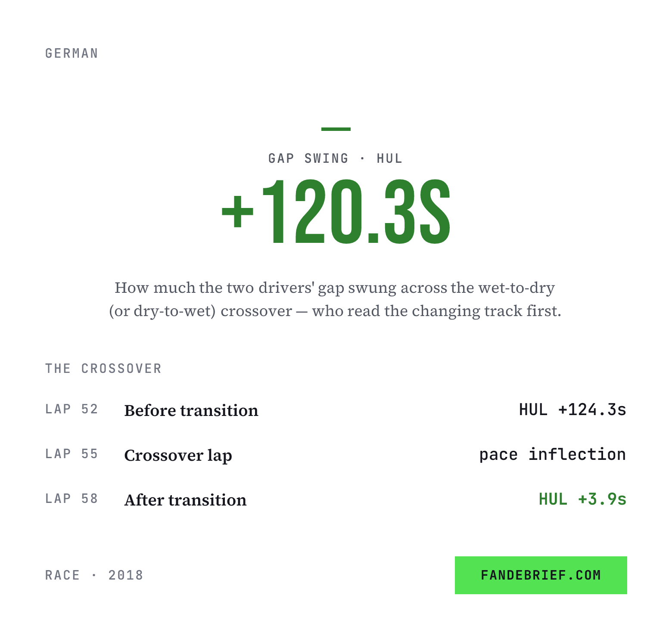Click the Crossover lap row title
Screen dimensions: 672x639
point(178,456)
